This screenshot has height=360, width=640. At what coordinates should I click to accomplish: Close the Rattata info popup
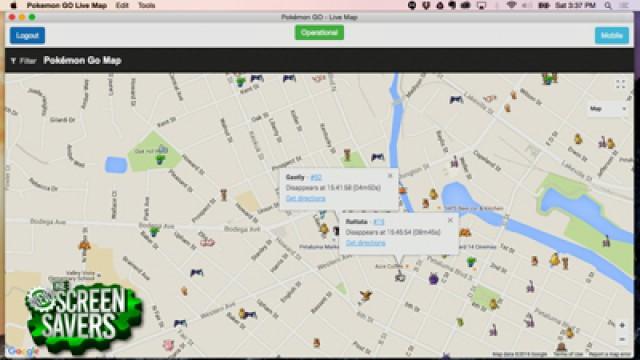450,220
